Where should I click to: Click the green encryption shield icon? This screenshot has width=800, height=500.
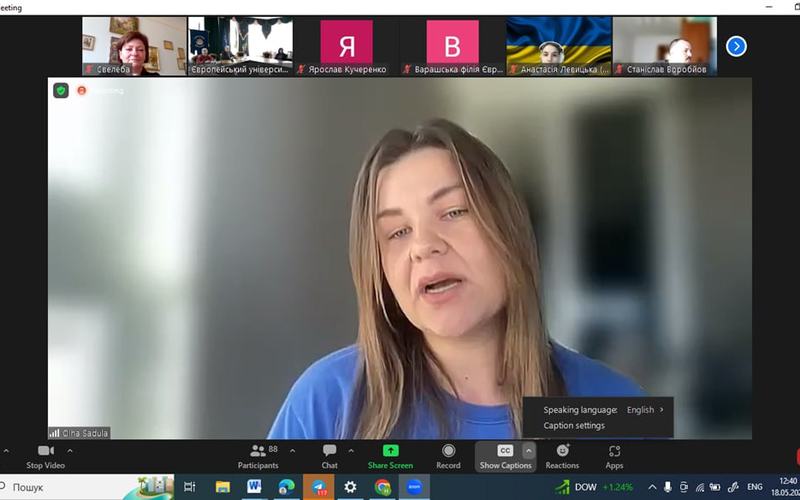[61, 91]
